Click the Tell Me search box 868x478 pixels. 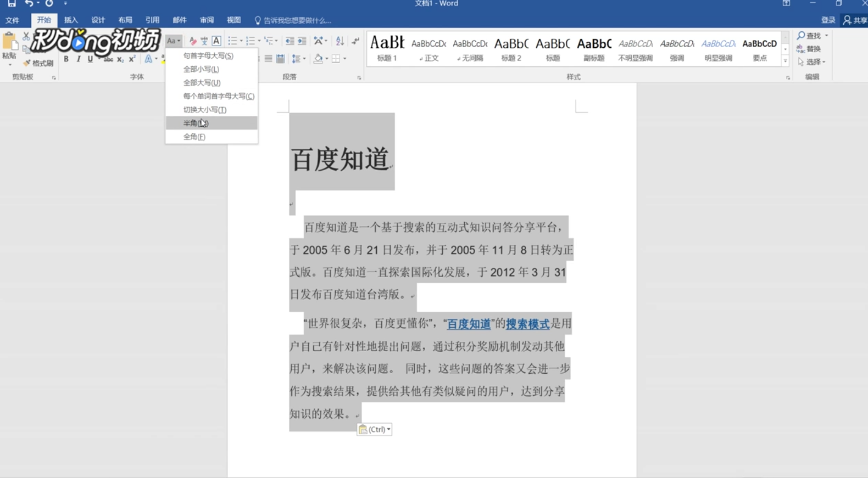(x=293, y=20)
